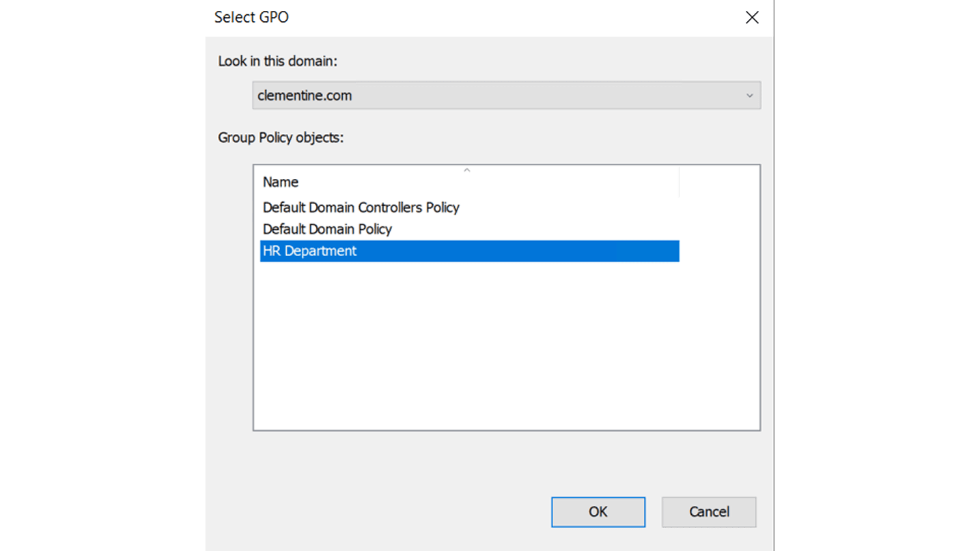Collapse the list using the upward scroll chevron
This screenshot has width=980, height=551.
[467, 169]
